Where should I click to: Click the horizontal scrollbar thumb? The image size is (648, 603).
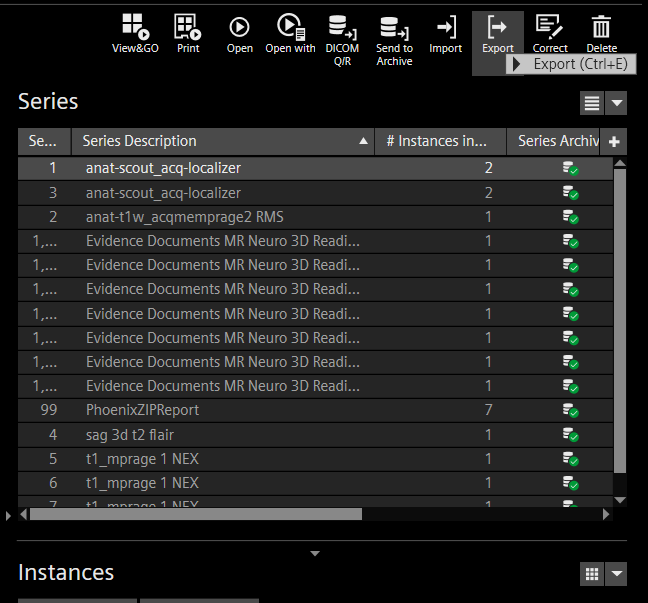[196, 514]
